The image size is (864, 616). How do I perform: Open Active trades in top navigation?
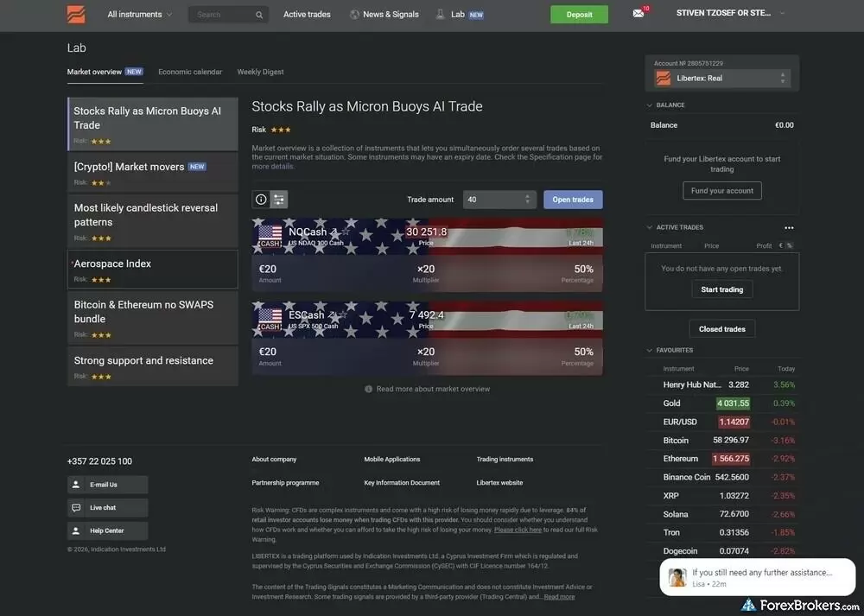point(307,15)
